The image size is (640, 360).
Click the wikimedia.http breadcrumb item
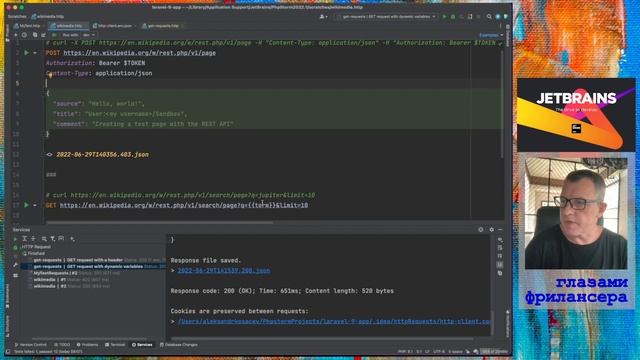(48, 17)
